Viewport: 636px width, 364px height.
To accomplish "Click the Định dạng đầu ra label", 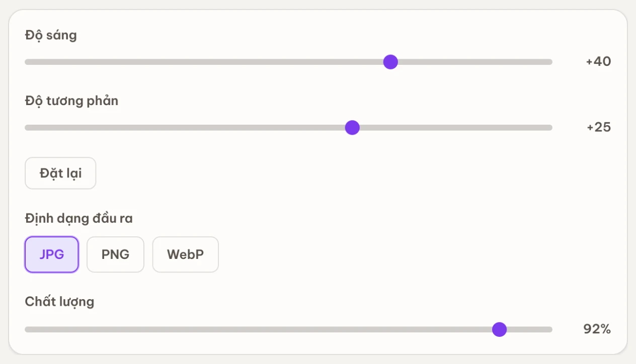I will coord(78,218).
